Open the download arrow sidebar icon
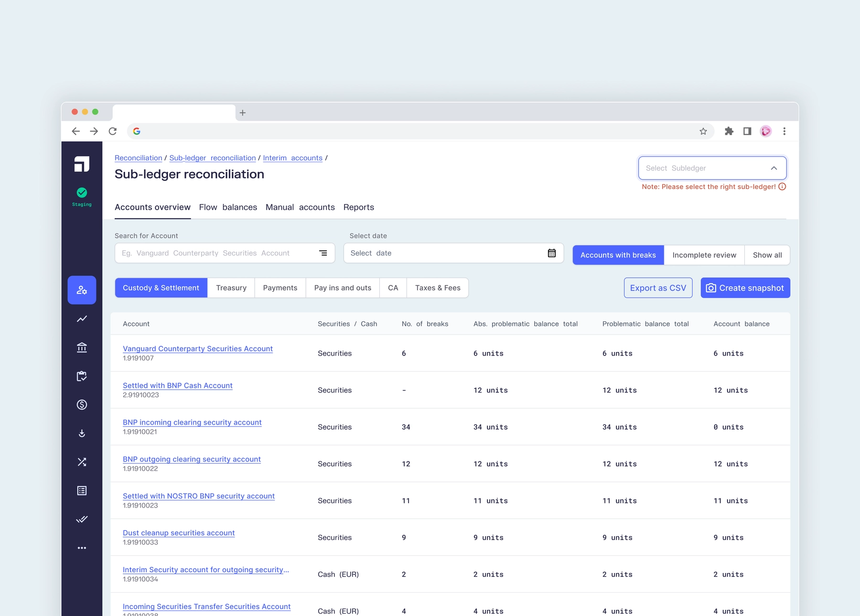Screen dimensions: 860x616 pos(82,433)
